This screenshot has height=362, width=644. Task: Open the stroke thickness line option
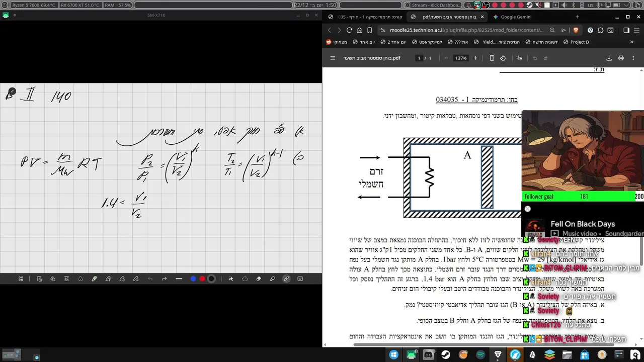[x=179, y=279]
